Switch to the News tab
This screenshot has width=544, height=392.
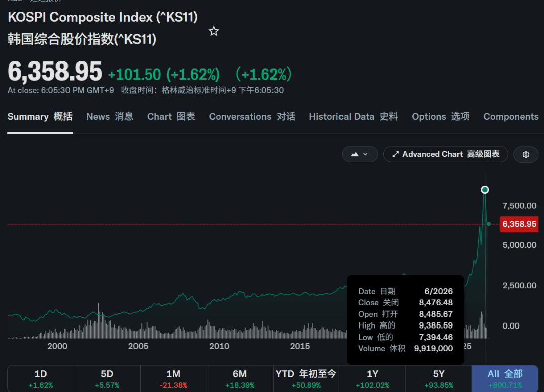110,117
